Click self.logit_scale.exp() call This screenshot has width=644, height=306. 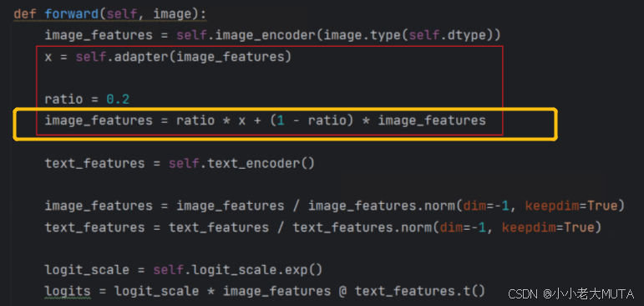[238, 270]
